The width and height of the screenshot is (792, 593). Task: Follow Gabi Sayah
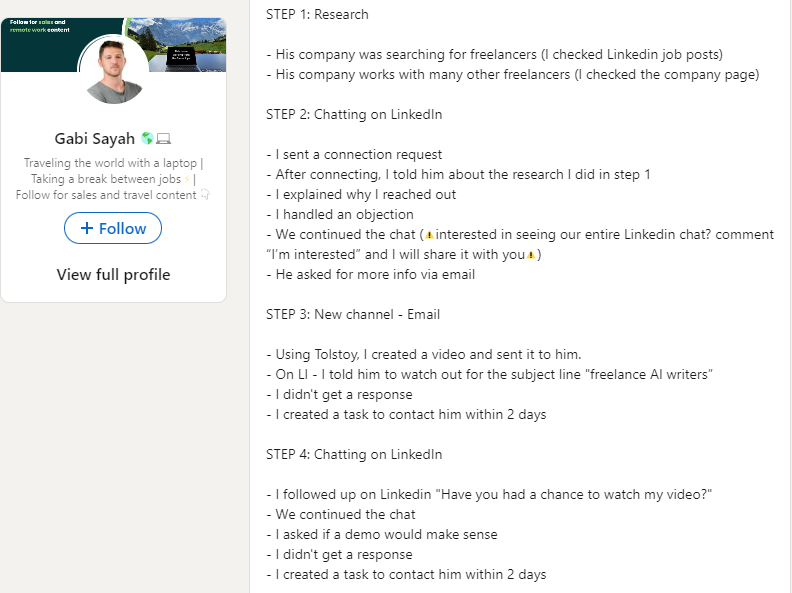[x=113, y=228]
